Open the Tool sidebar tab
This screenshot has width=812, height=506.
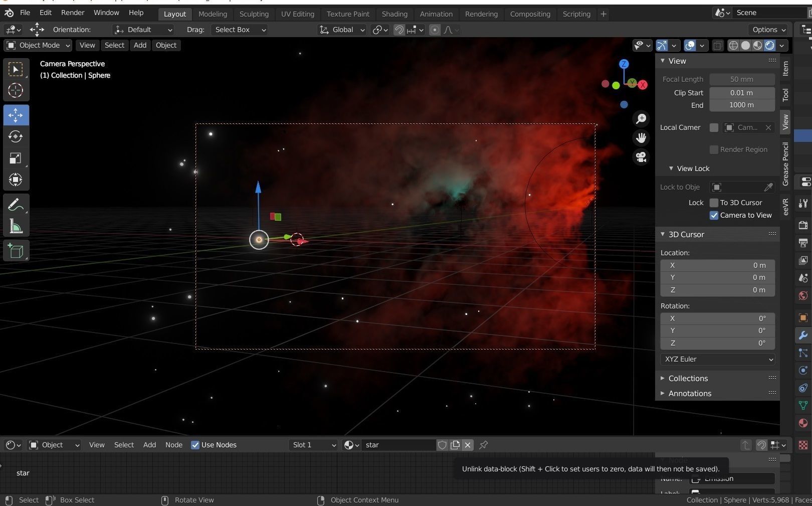[x=785, y=95]
